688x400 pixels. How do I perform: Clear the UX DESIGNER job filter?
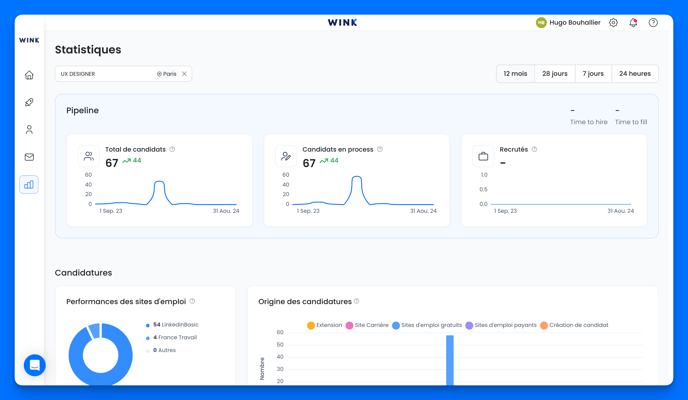coord(185,74)
